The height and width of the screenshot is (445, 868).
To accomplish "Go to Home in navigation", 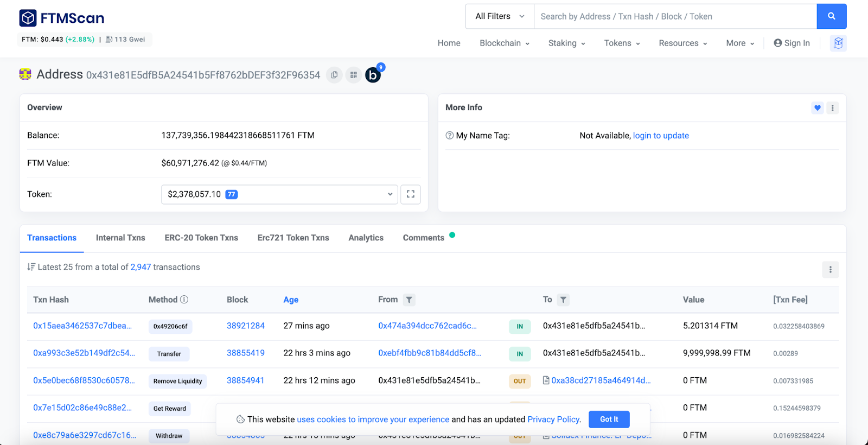I will [449, 43].
